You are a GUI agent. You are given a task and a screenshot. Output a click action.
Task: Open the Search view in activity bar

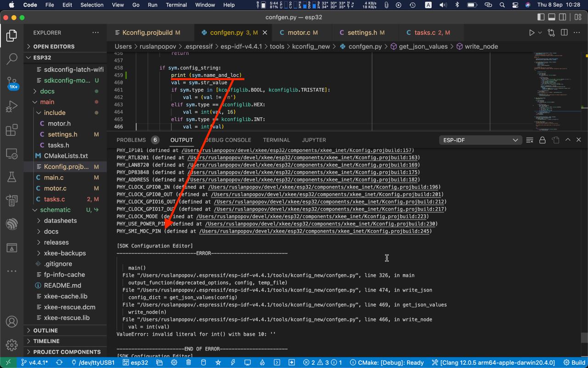pos(12,59)
